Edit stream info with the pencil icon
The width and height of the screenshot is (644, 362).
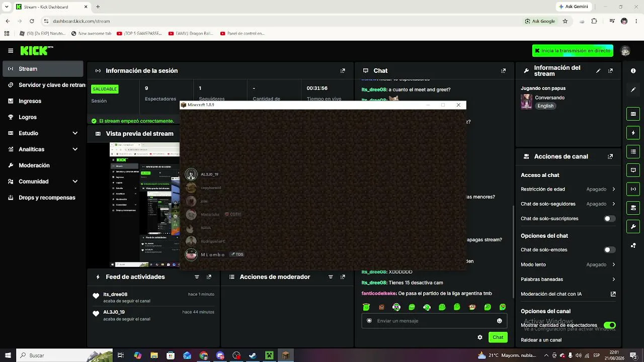point(598,71)
